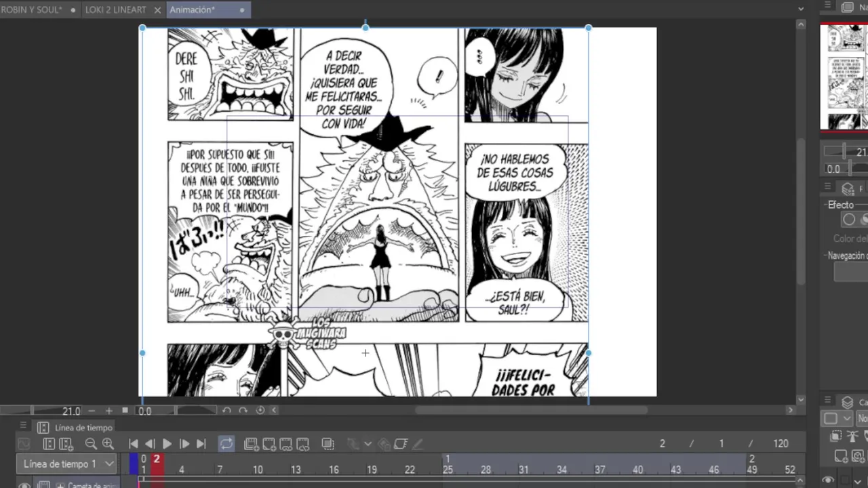868x488 pixels.
Task: Switch to the LOKI 2 LINEART tab
Action: [115, 10]
